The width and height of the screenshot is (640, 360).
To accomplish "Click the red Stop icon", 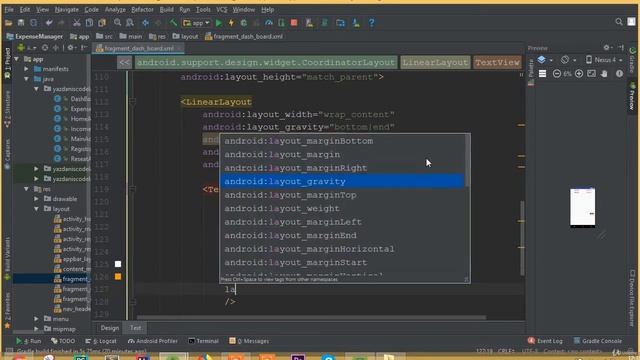I will pos(294,23).
